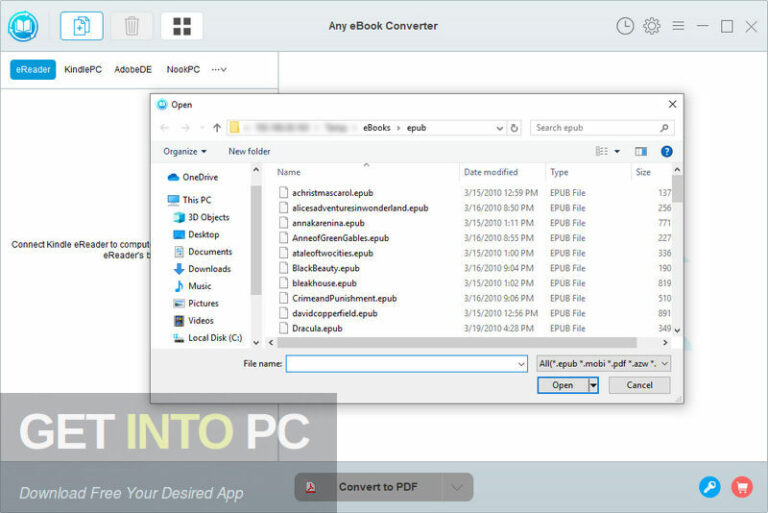This screenshot has width=768, height=513.
Task: Toggle the preview pane icon
Action: pyautogui.click(x=641, y=151)
